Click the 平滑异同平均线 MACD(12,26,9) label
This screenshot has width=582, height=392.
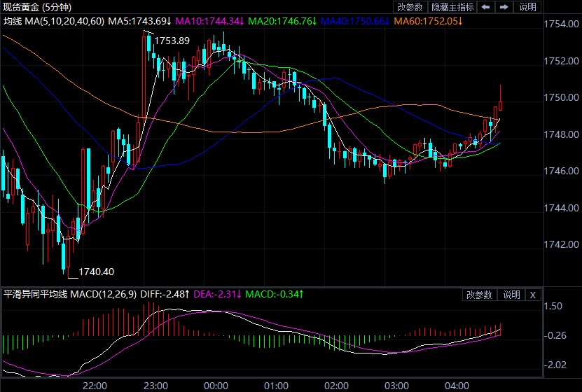click(71, 295)
